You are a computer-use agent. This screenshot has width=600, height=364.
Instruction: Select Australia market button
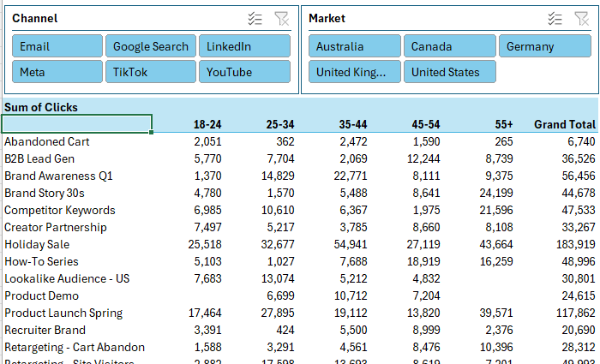click(355, 46)
